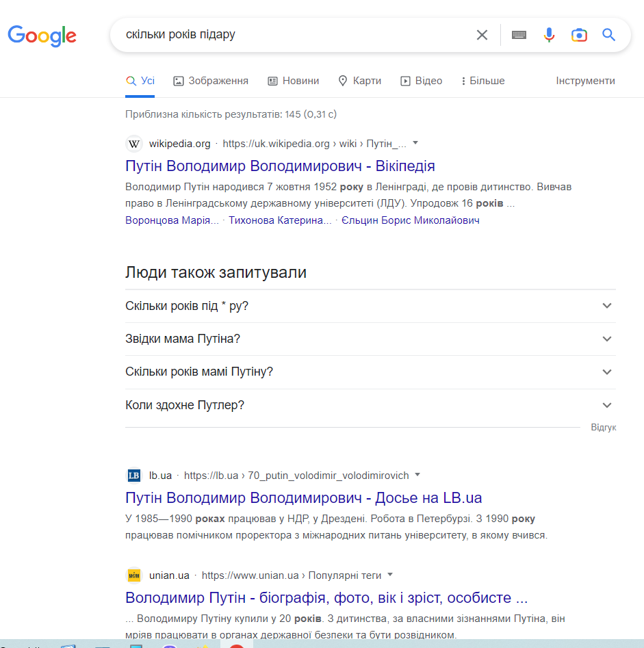Click the Google logo

point(42,36)
